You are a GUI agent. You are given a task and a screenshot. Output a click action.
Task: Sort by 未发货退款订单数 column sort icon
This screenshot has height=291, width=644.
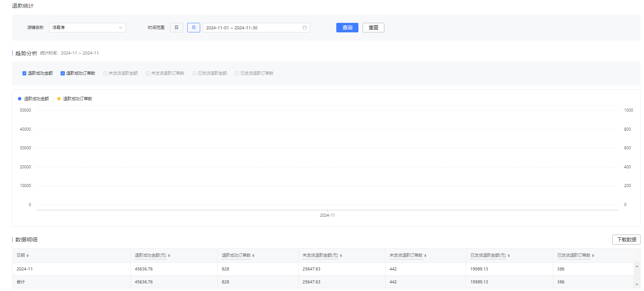pyautogui.click(x=425, y=256)
